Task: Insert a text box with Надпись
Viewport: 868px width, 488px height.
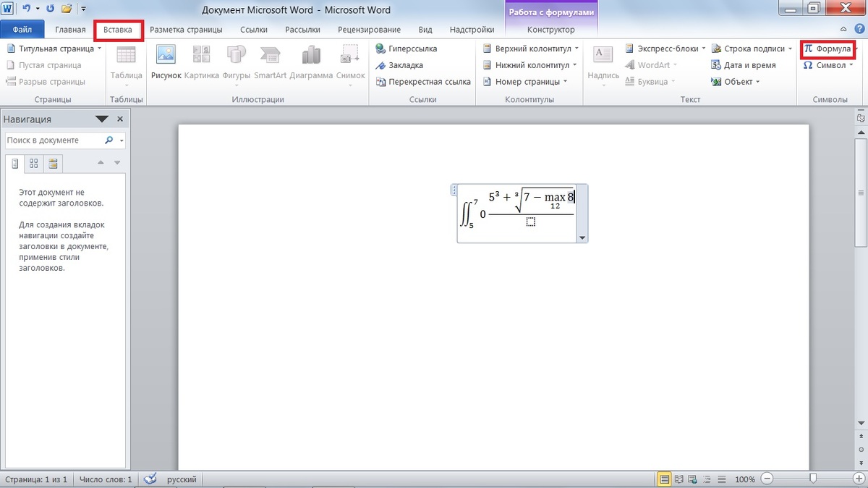Action: (x=603, y=63)
